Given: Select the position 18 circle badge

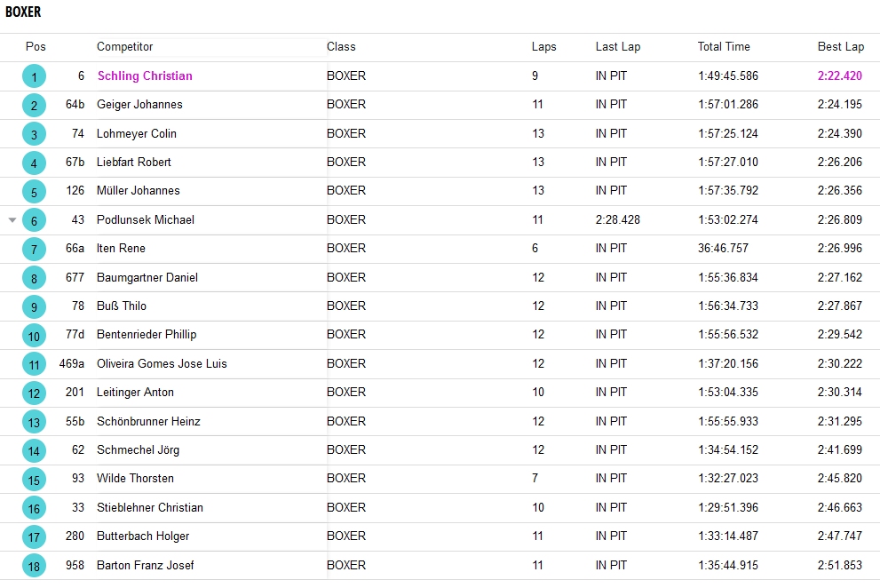Looking at the screenshot, I should [34, 566].
